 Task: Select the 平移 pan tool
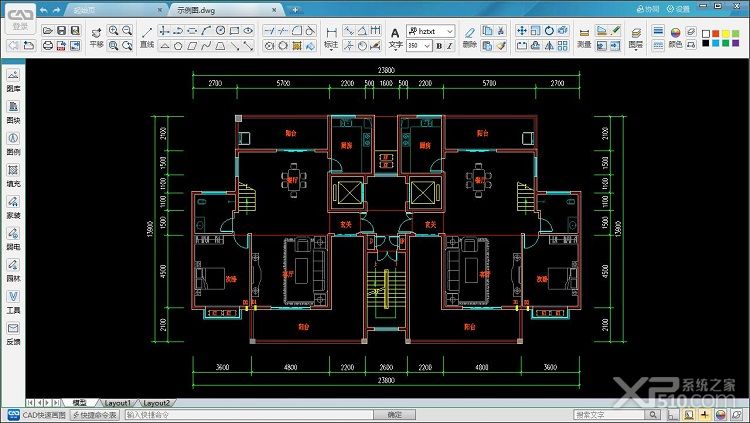pyautogui.click(x=97, y=38)
